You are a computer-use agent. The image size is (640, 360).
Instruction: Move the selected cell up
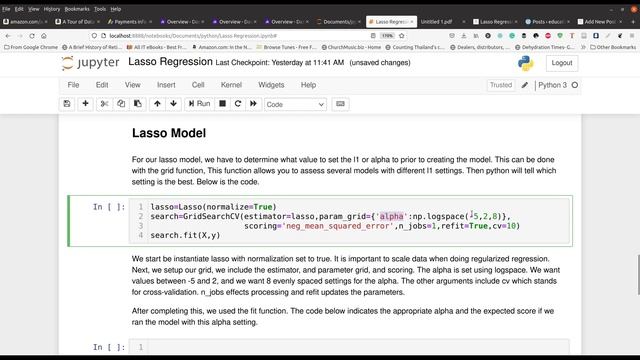157,104
